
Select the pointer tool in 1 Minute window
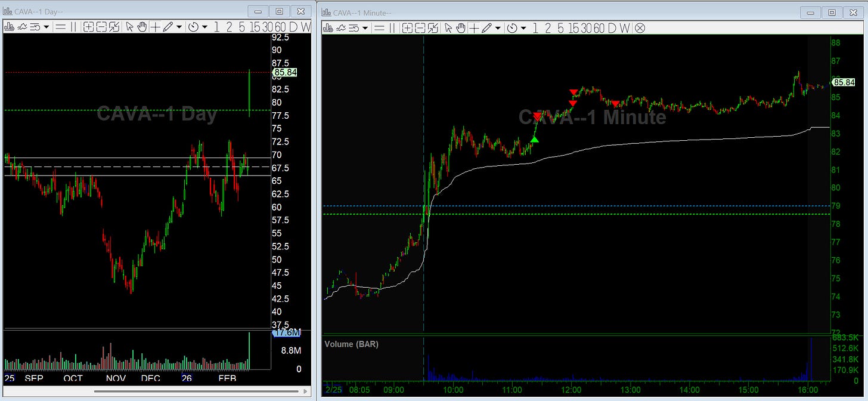coord(449,27)
